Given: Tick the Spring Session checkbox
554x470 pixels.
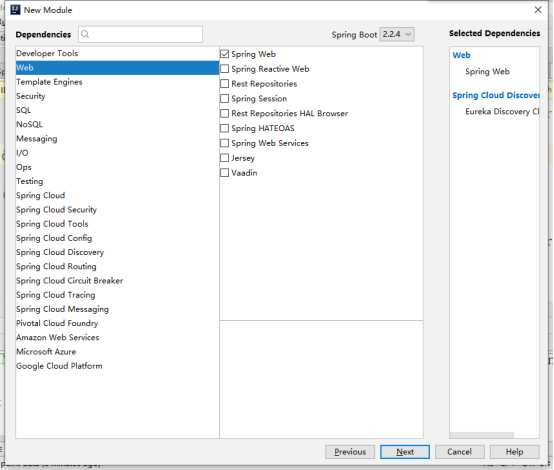Looking at the screenshot, I should [224, 99].
